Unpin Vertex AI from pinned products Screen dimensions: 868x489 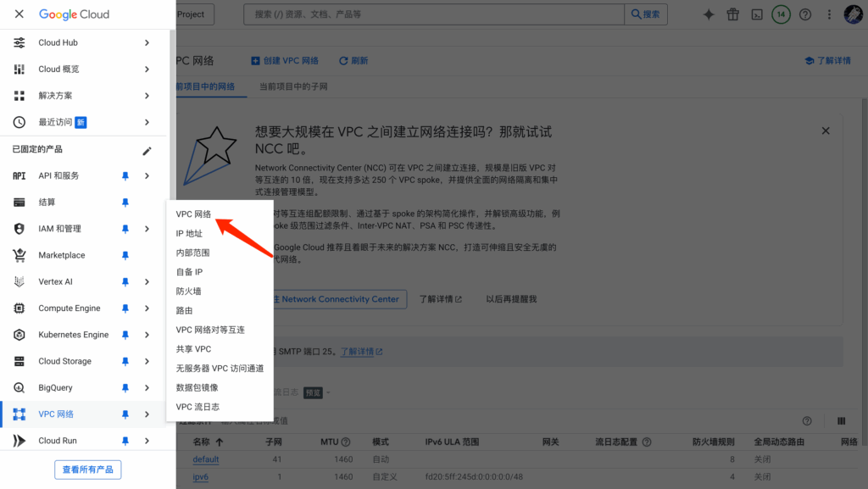(x=125, y=281)
